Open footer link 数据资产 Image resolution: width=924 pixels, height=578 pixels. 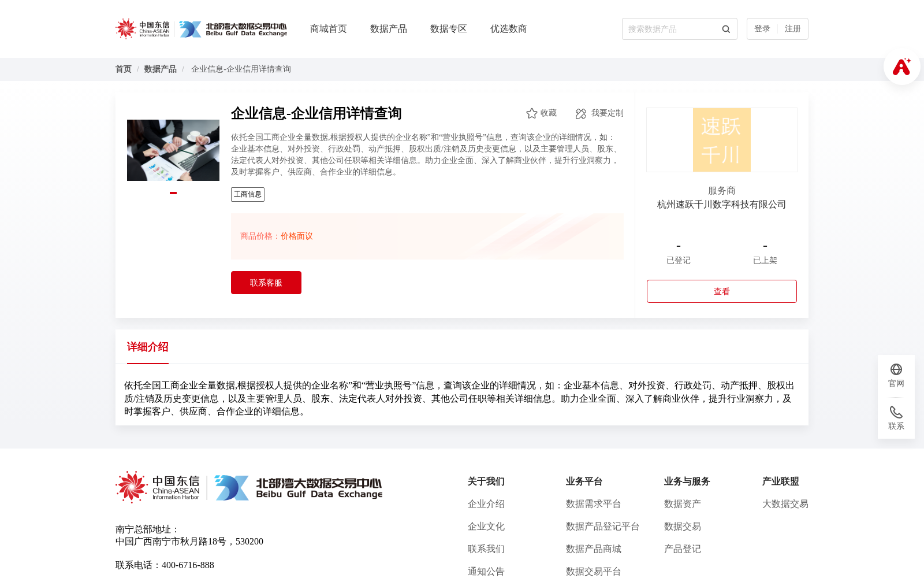point(683,504)
